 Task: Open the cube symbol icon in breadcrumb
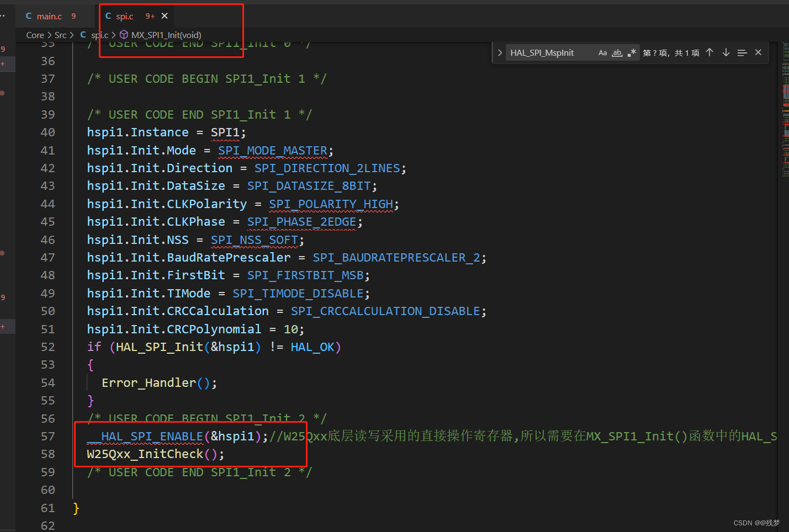(124, 35)
